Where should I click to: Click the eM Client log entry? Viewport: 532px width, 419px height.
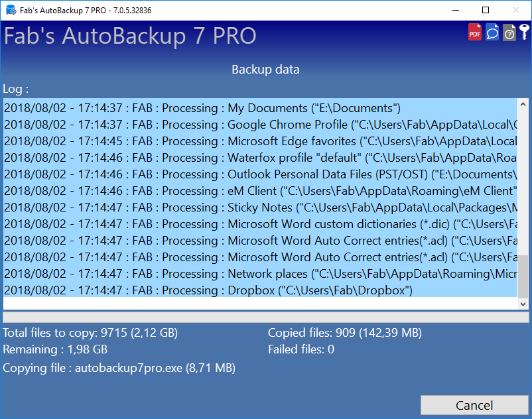click(x=260, y=191)
